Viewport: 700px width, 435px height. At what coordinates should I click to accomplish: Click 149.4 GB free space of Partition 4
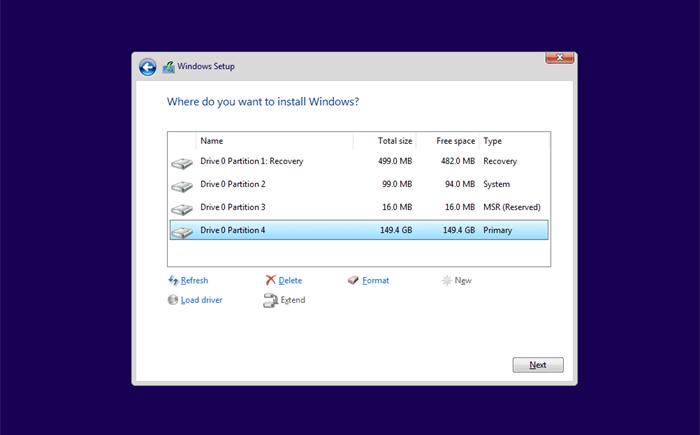[459, 230]
